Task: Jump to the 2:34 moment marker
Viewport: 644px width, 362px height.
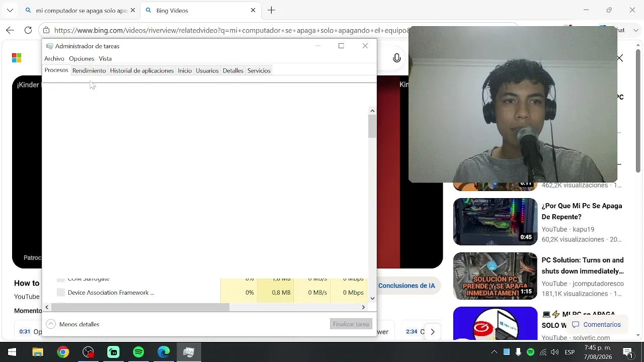Action: click(412, 332)
